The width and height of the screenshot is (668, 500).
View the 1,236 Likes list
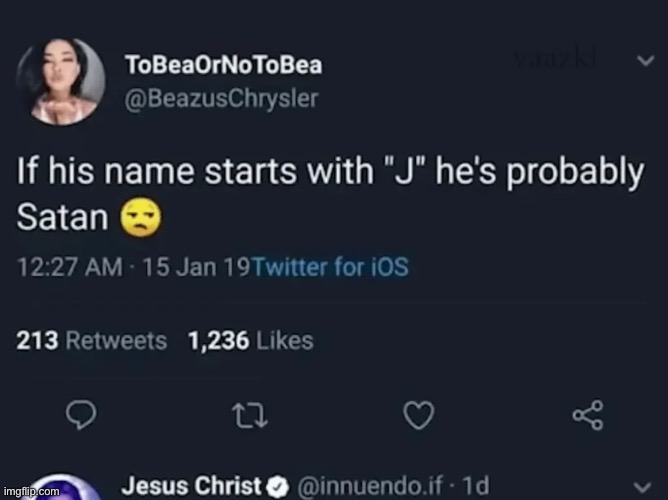point(250,341)
